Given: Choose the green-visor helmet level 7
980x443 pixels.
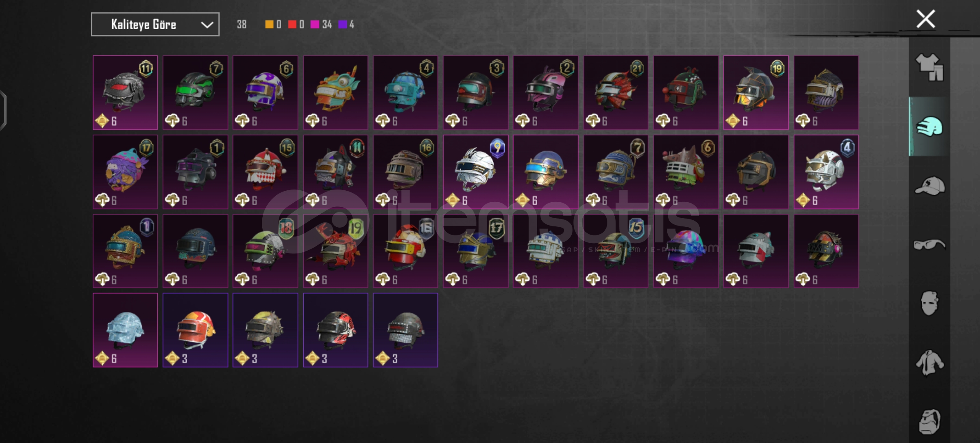Looking at the screenshot, I should (x=195, y=93).
